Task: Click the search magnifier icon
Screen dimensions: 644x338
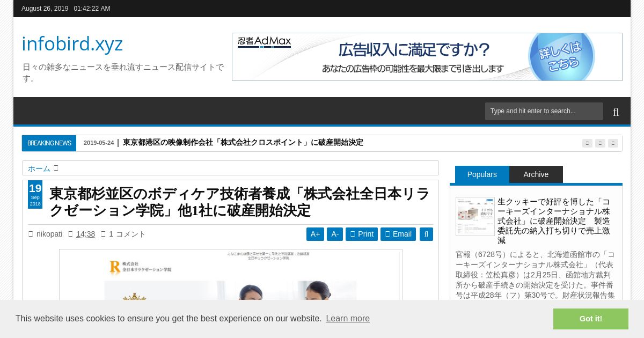Action: tap(616, 112)
